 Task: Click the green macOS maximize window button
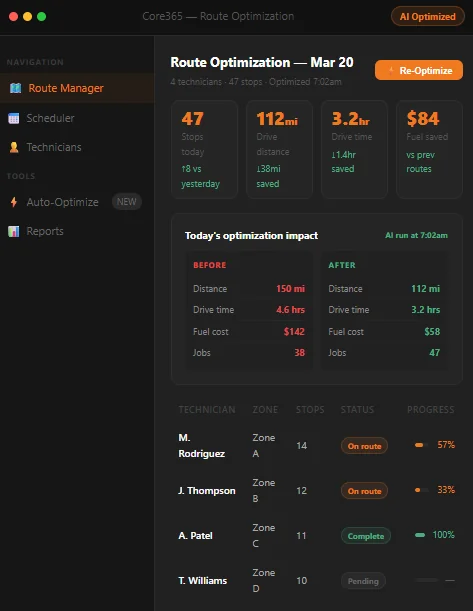[x=41, y=16]
